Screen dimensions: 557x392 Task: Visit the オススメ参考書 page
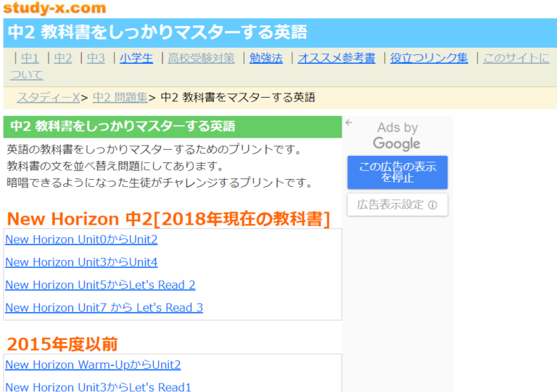pyautogui.click(x=337, y=58)
